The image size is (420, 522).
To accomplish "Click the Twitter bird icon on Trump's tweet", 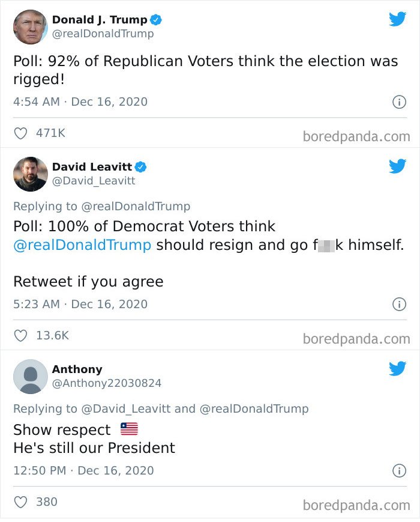I will [x=398, y=19].
